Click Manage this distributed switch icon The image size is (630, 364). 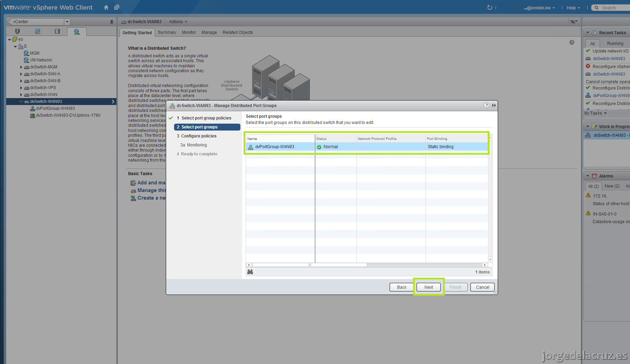point(133,191)
